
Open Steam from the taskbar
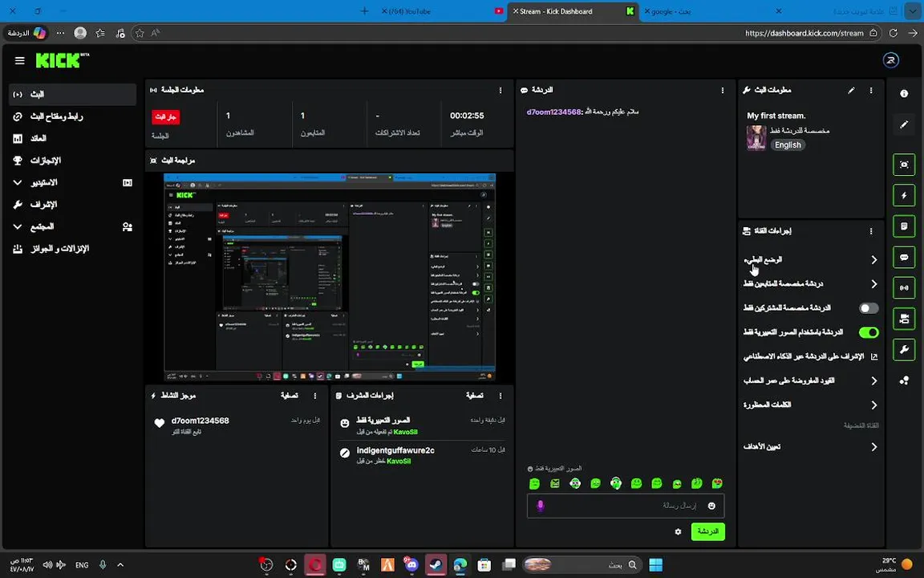[436, 565]
